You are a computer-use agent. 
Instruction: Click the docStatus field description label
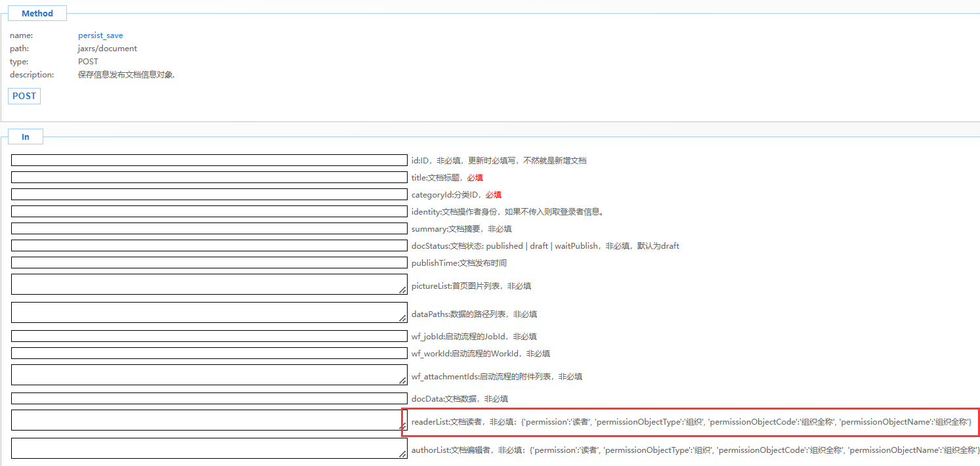point(545,246)
